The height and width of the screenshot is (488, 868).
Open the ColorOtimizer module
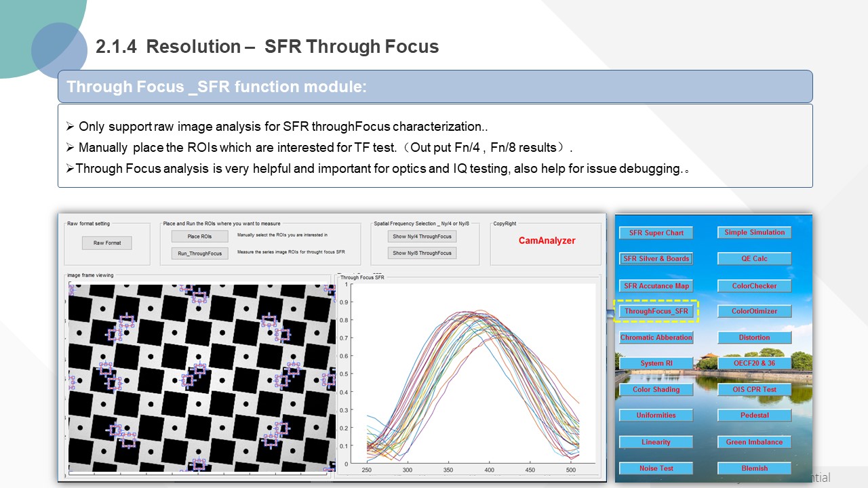[x=754, y=311]
